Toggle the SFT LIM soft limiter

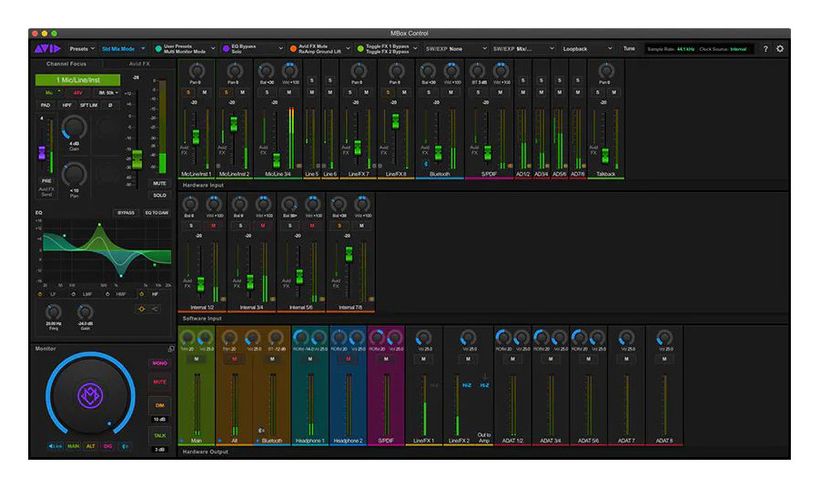[x=89, y=105]
